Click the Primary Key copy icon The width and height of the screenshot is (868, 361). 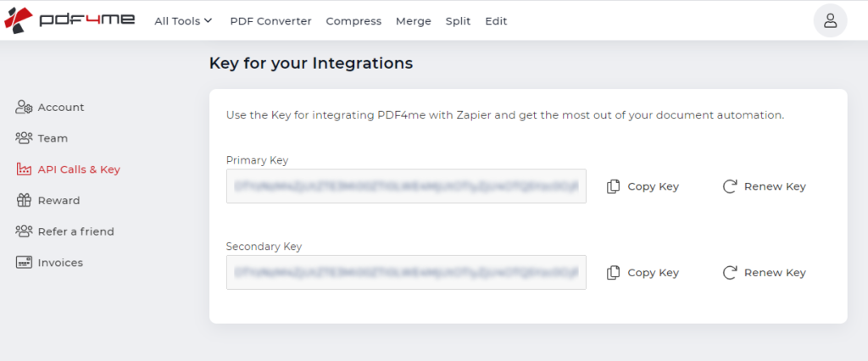click(x=614, y=186)
